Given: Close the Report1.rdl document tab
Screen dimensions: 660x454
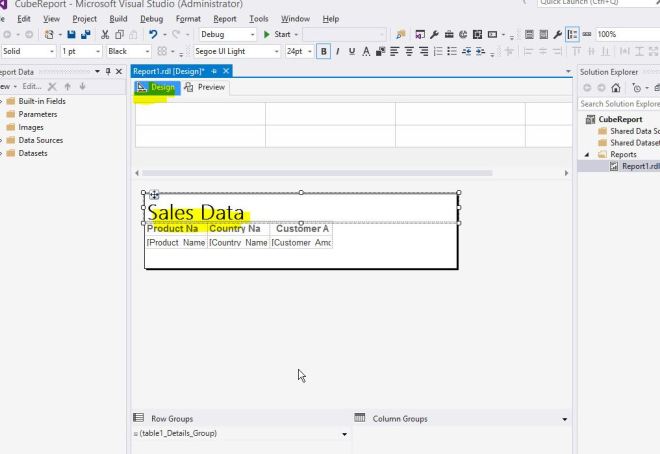Looking at the screenshot, I should 226,71.
